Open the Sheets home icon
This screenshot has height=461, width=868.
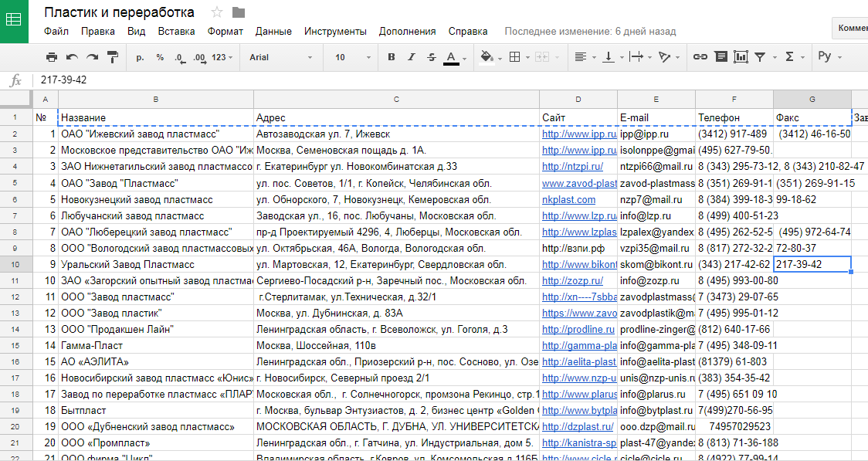[14, 21]
